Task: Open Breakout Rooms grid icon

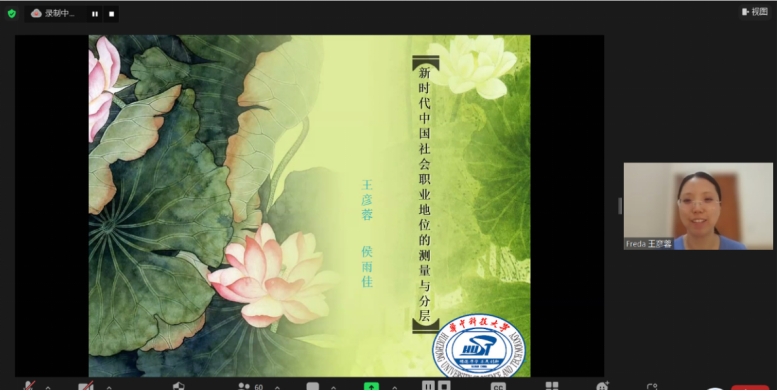Action: 552,386
